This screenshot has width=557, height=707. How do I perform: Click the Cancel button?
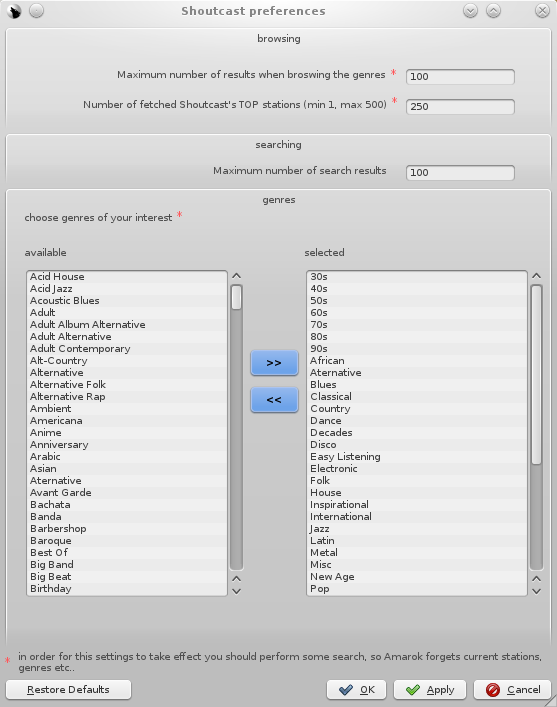512,689
